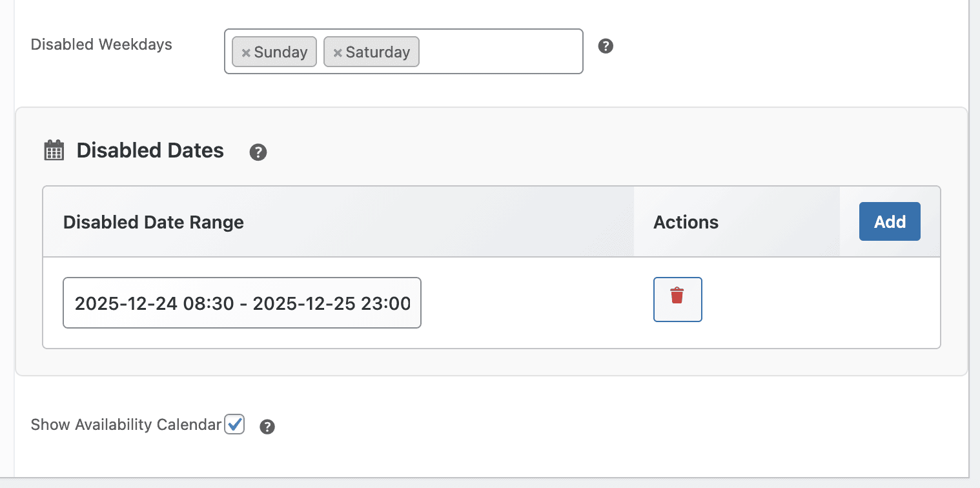Open help tooltip for Disabled Weekdays

pyautogui.click(x=606, y=46)
